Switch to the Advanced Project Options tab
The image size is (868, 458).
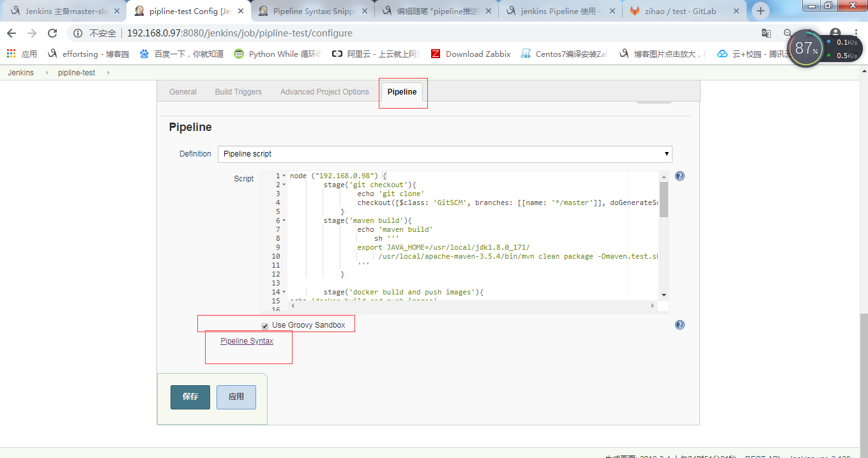point(324,92)
